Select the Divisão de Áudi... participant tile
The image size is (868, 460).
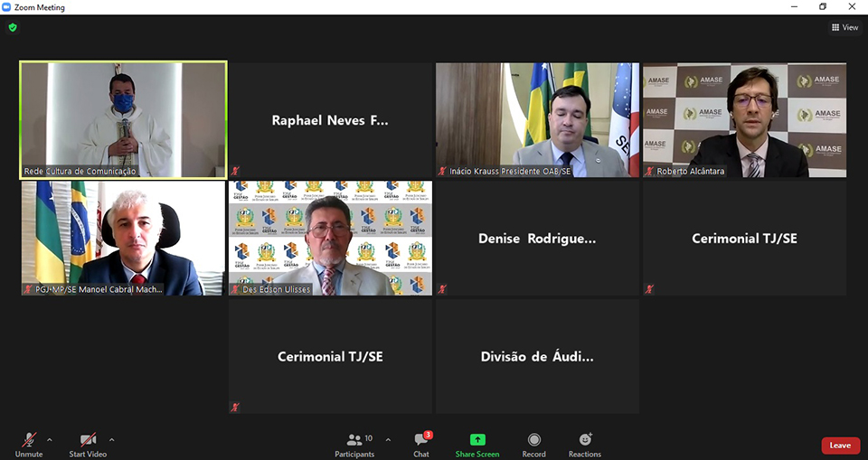pos(537,356)
